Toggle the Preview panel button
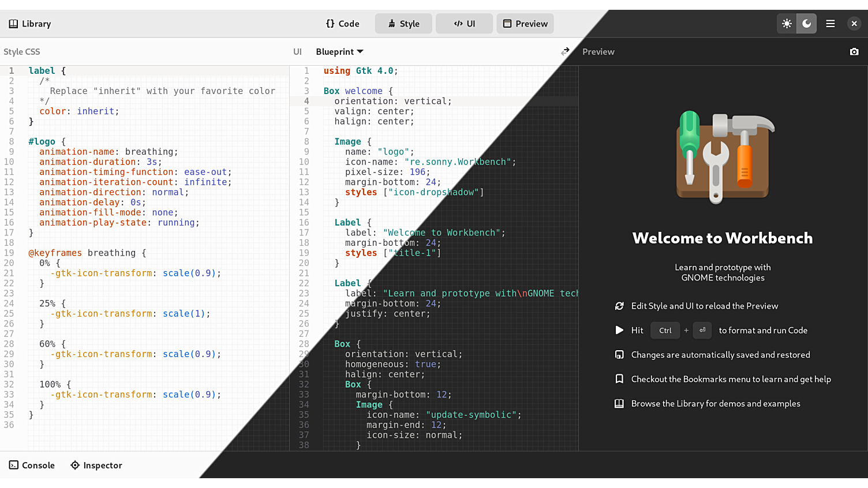 525,24
